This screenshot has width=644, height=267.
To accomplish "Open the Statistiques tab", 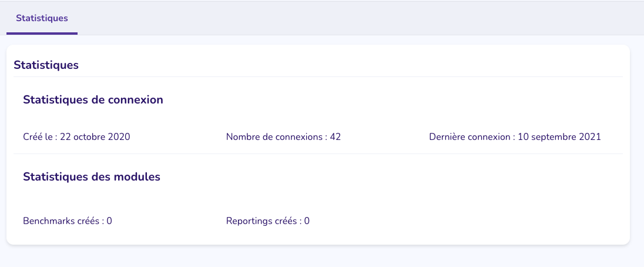I will [x=42, y=18].
